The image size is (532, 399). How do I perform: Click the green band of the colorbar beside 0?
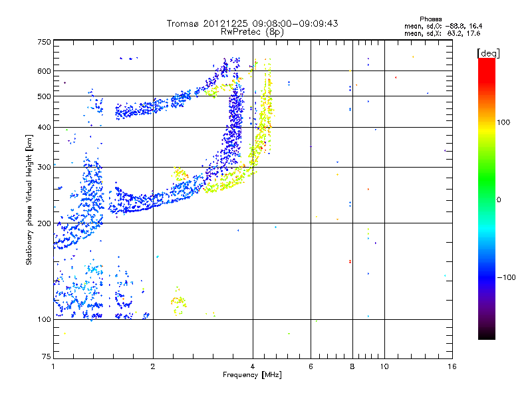click(x=487, y=199)
